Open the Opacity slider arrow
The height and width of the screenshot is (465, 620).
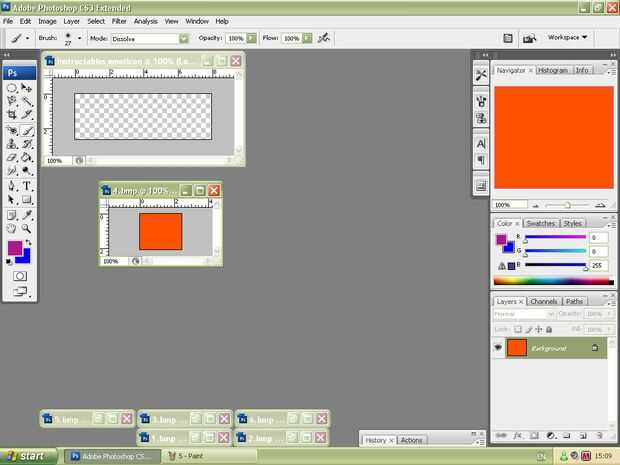coord(252,38)
